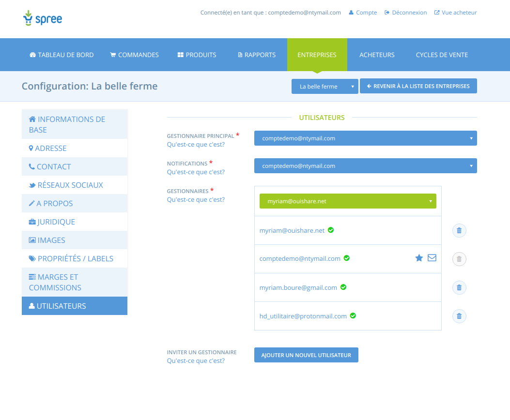Open Compte link in header
The width and height of the screenshot is (510, 420).
363,13
